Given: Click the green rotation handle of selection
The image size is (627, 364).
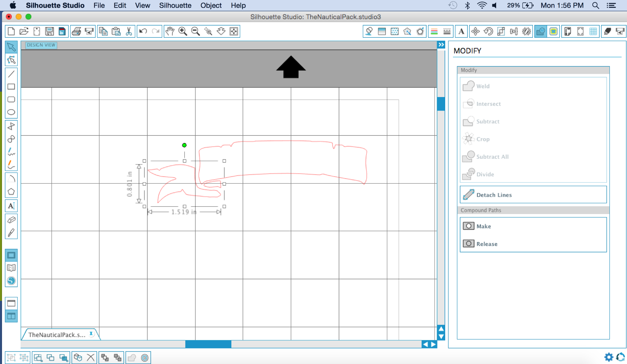Looking at the screenshot, I should click(x=184, y=145).
